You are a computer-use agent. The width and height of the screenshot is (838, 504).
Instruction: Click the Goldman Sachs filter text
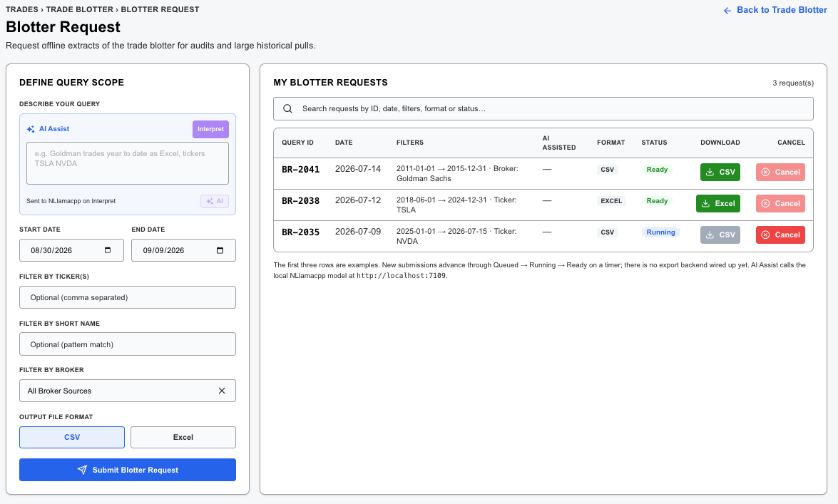point(424,178)
